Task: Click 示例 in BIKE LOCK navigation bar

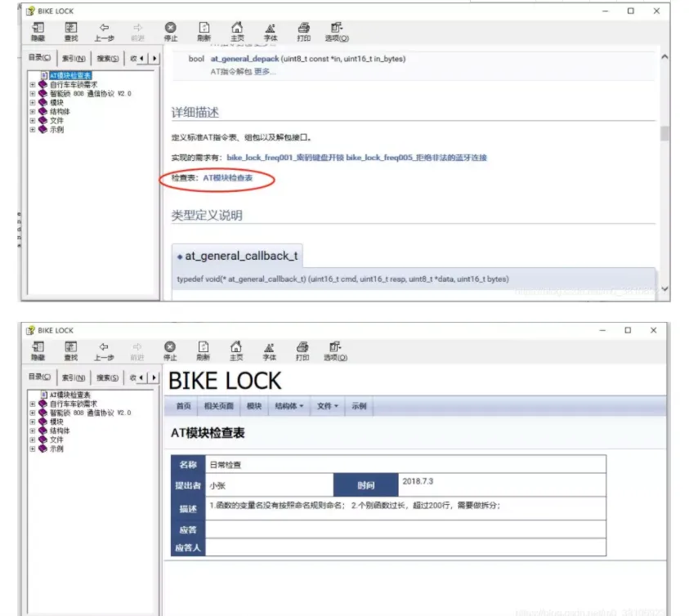Action: pyautogui.click(x=359, y=406)
